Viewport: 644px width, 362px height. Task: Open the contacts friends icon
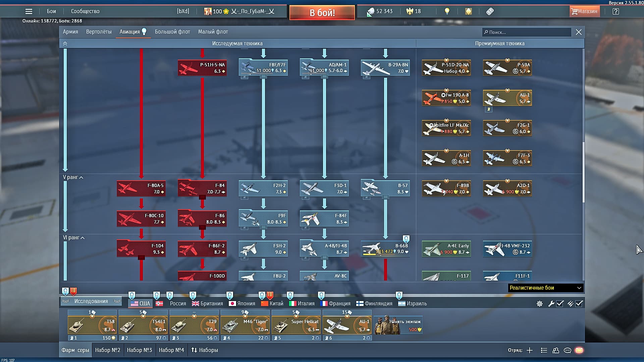[x=555, y=350]
